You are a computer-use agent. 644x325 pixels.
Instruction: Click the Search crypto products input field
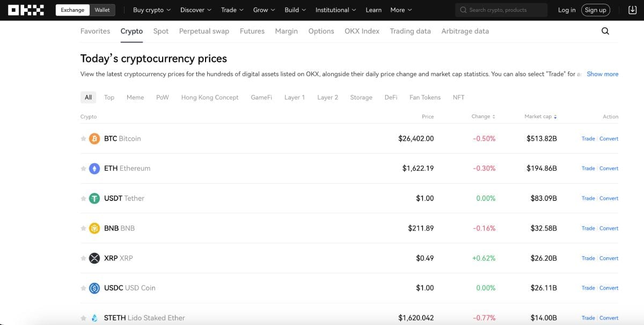click(501, 9)
